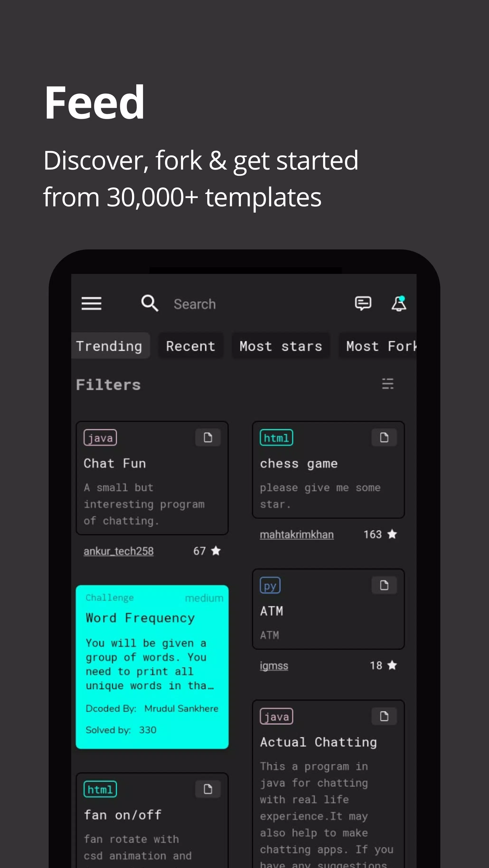Screen dimensions: 489x868
Task: Fork the ATM Python template
Action: click(x=385, y=585)
